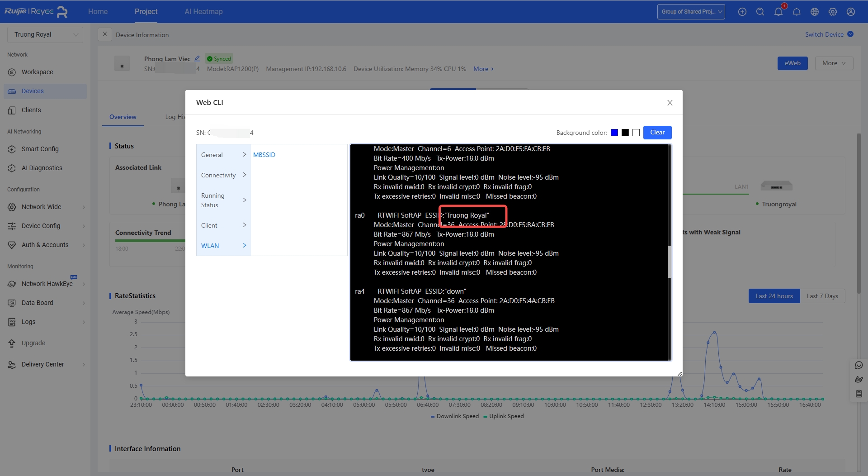Screen dimensions: 868x476
Task: Open the alarm bell with red badge
Action: coord(778,12)
